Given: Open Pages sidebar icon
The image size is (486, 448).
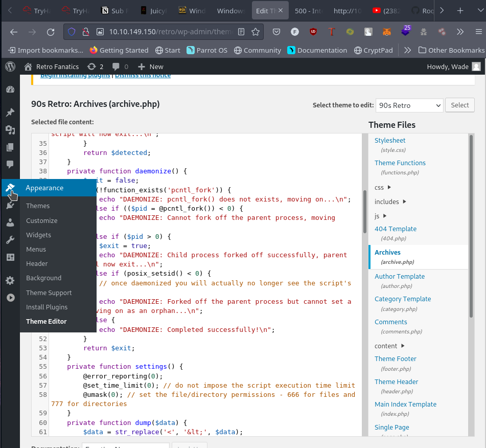Looking at the screenshot, I should point(10,147).
